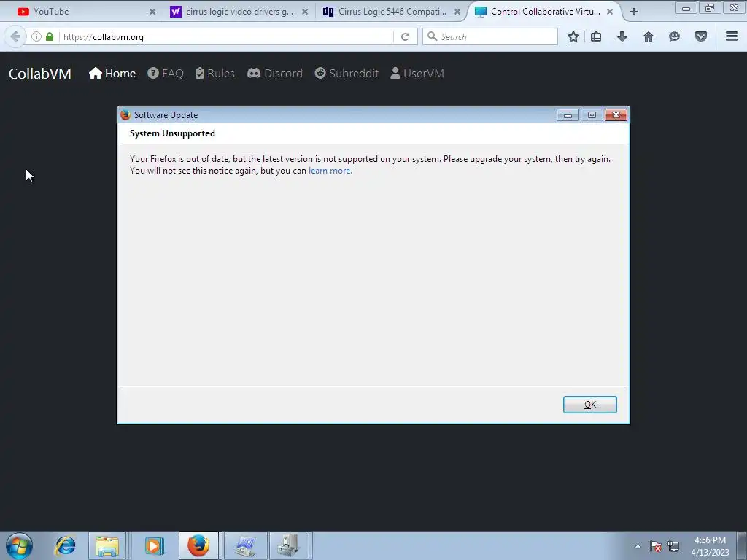This screenshot has width=747, height=560.
Task: Open the UserVM nav link
Action: pyautogui.click(x=417, y=74)
